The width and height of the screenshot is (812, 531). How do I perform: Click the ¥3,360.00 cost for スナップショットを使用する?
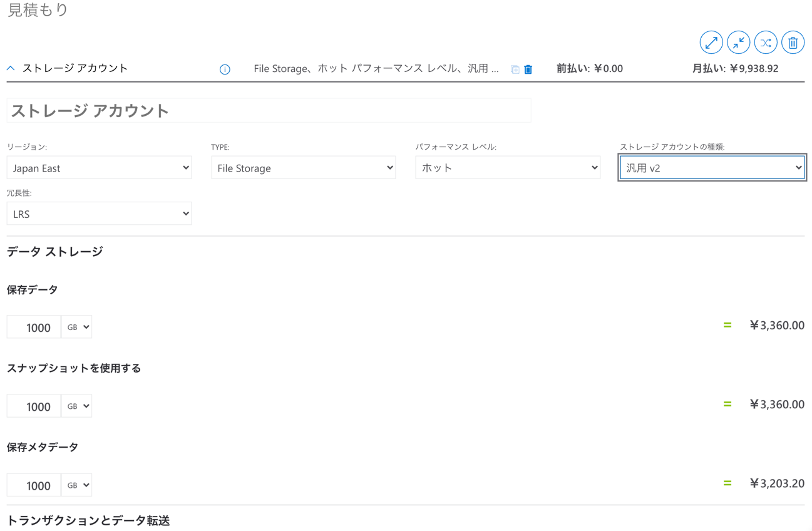pyautogui.click(x=777, y=405)
